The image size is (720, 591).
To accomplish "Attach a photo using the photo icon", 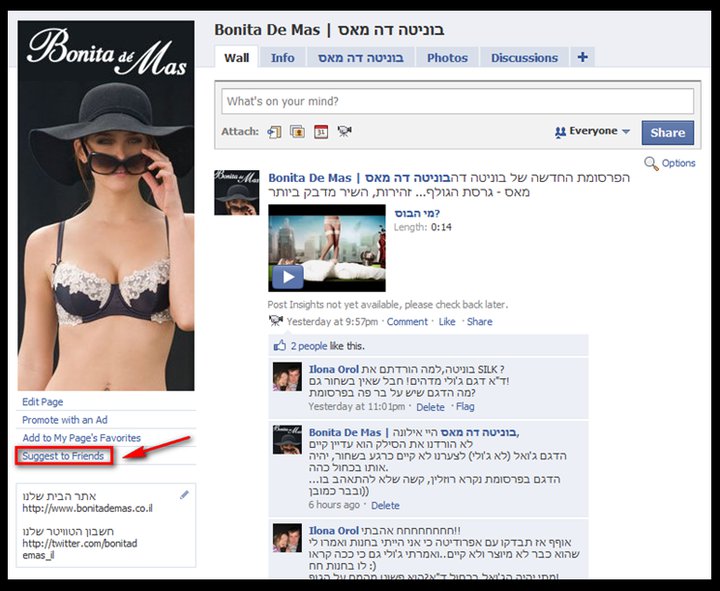I will 297,132.
